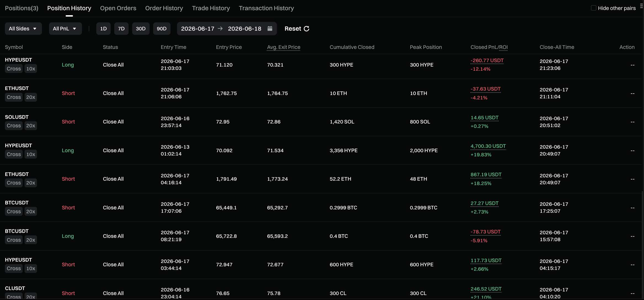Image resolution: width=644 pixels, height=300 pixels.
Task: View the Trade History tab
Action: [x=211, y=8]
